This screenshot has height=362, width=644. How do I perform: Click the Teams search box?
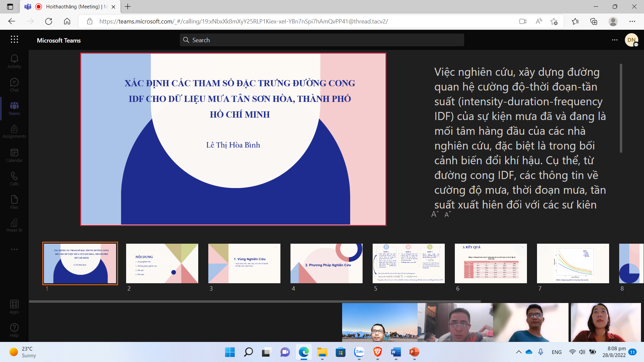click(x=321, y=40)
